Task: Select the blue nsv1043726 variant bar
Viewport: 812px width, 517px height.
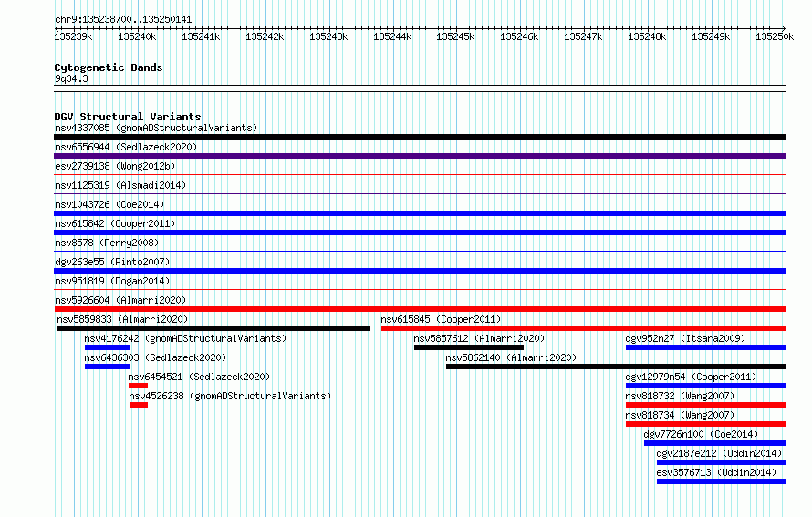Action: click(x=420, y=213)
